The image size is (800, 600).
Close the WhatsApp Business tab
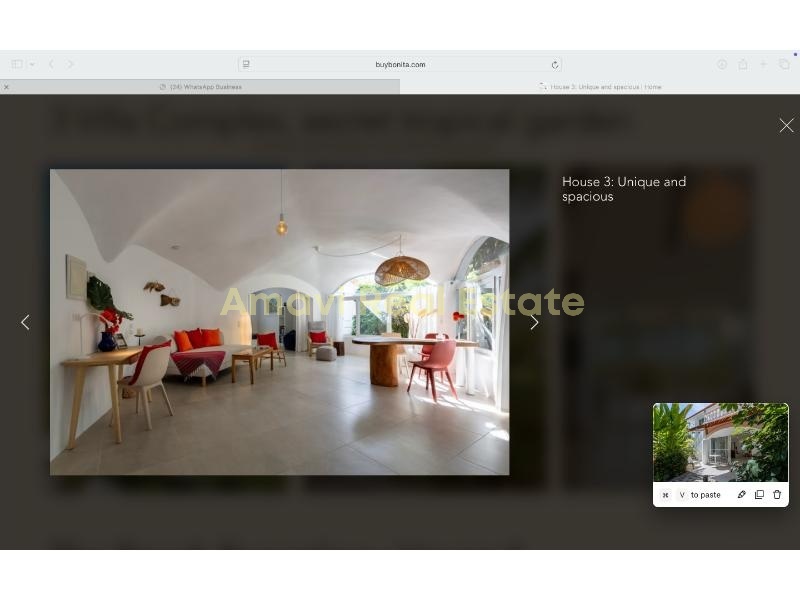point(7,87)
